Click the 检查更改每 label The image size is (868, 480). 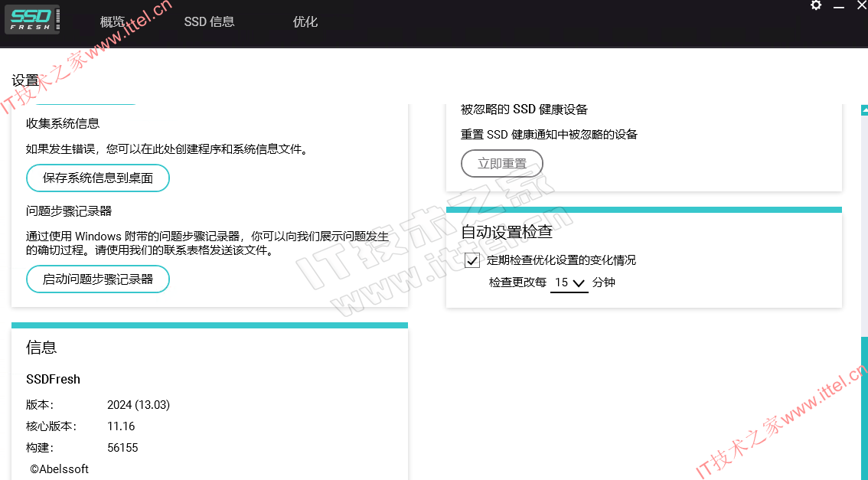pyautogui.click(x=517, y=282)
